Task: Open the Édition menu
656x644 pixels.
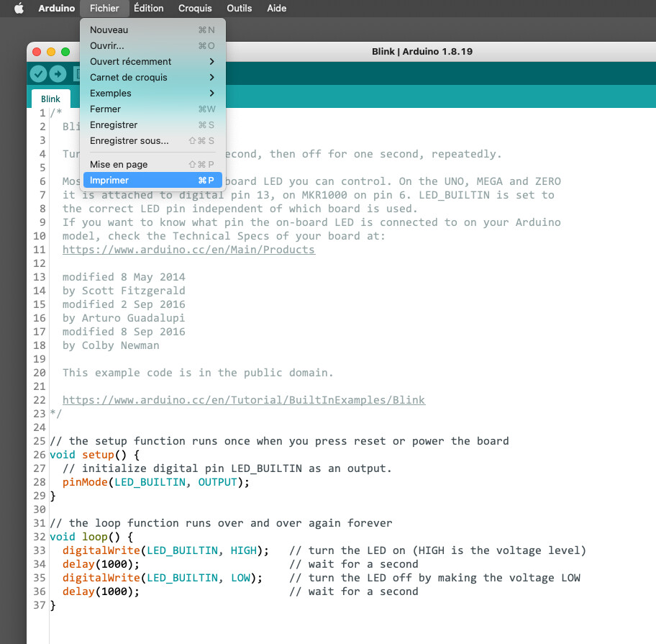Action: (148, 8)
